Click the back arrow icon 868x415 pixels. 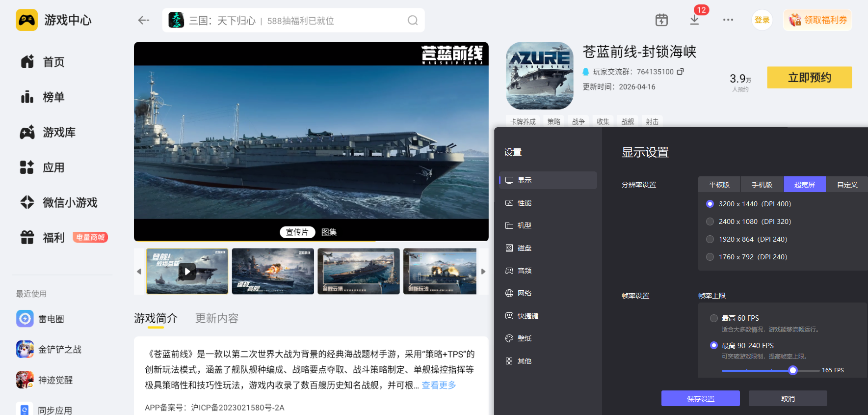[143, 20]
